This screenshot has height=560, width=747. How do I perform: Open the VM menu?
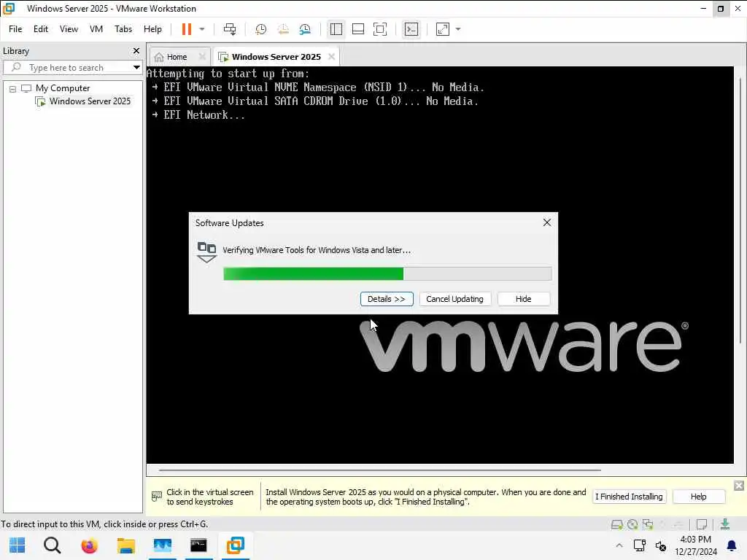click(x=96, y=29)
